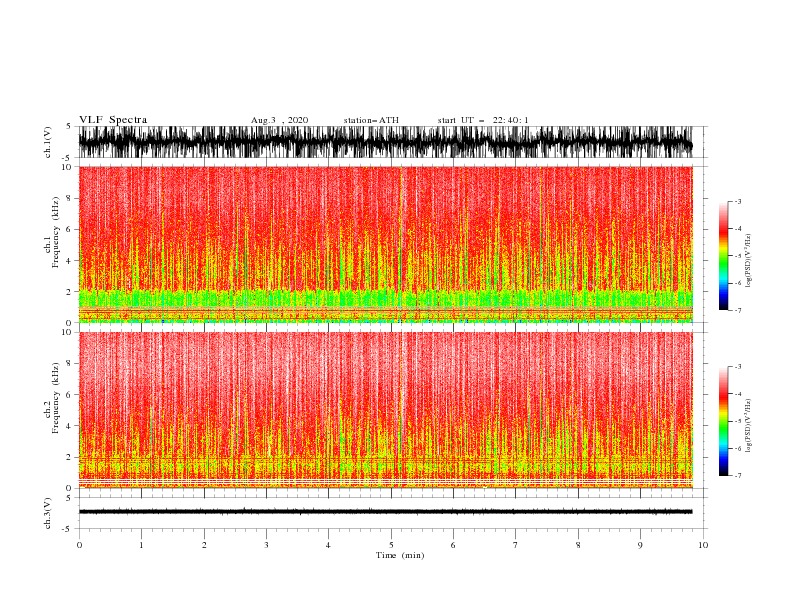Click the "VLF Spectra" title text
Screen dimensions: 792x612
click(113, 120)
